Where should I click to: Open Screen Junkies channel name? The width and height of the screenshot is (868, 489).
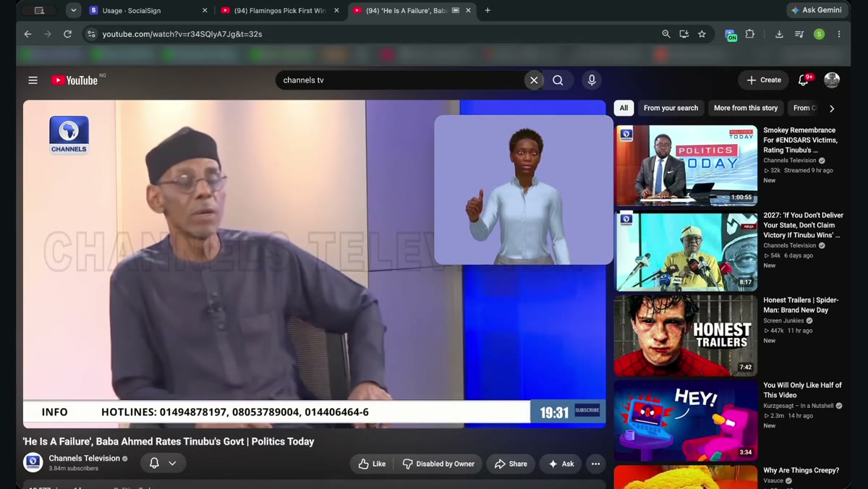pos(783,320)
